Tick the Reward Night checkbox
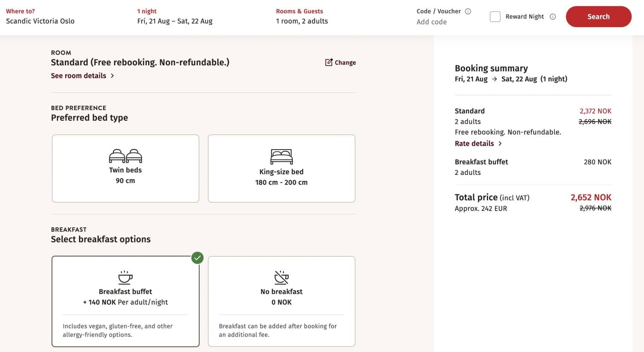The height and width of the screenshot is (352, 644). (x=495, y=17)
